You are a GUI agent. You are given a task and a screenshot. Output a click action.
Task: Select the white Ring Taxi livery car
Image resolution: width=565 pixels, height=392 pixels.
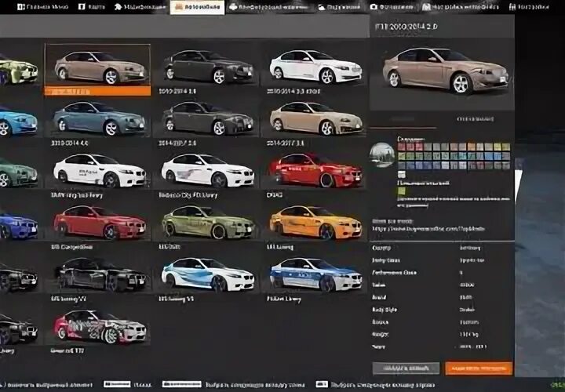(x=97, y=170)
